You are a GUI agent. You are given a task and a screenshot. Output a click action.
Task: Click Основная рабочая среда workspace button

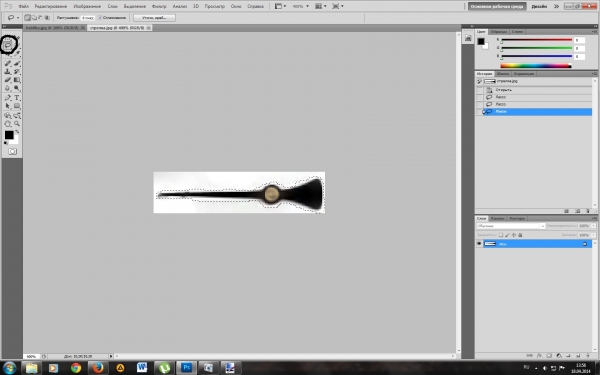coord(497,6)
